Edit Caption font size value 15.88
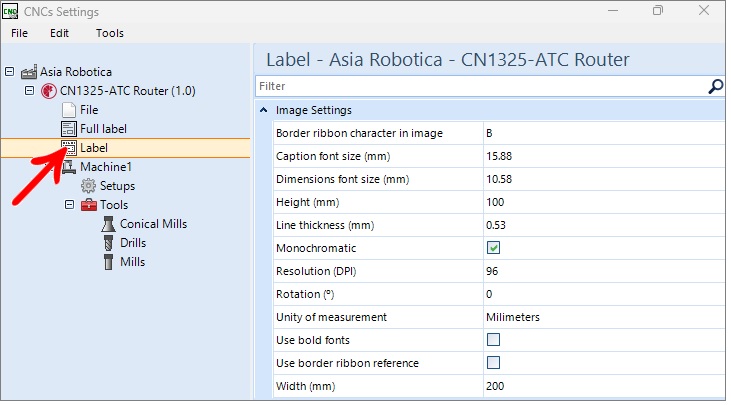 click(604, 156)
